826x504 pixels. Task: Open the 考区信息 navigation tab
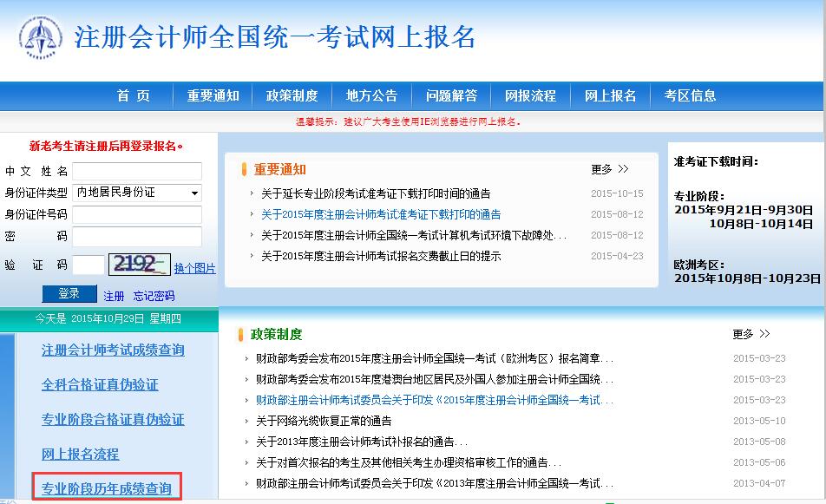tap(690, 95)
